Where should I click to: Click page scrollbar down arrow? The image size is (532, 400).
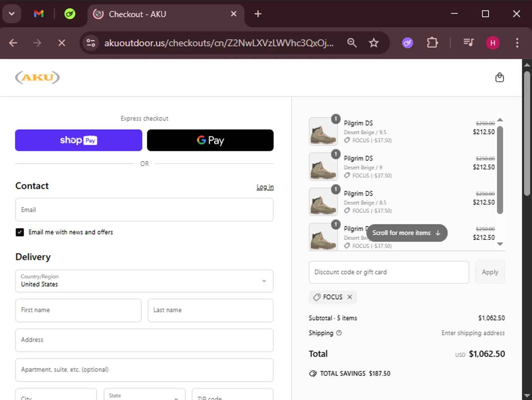click(x=527, y=395)
